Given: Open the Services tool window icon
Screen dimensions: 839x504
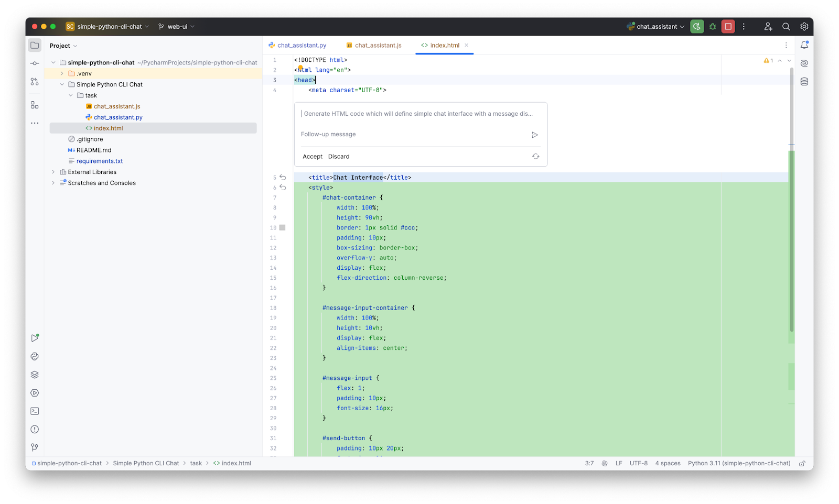Looking at the screenshot, I should tap(35, 393).
